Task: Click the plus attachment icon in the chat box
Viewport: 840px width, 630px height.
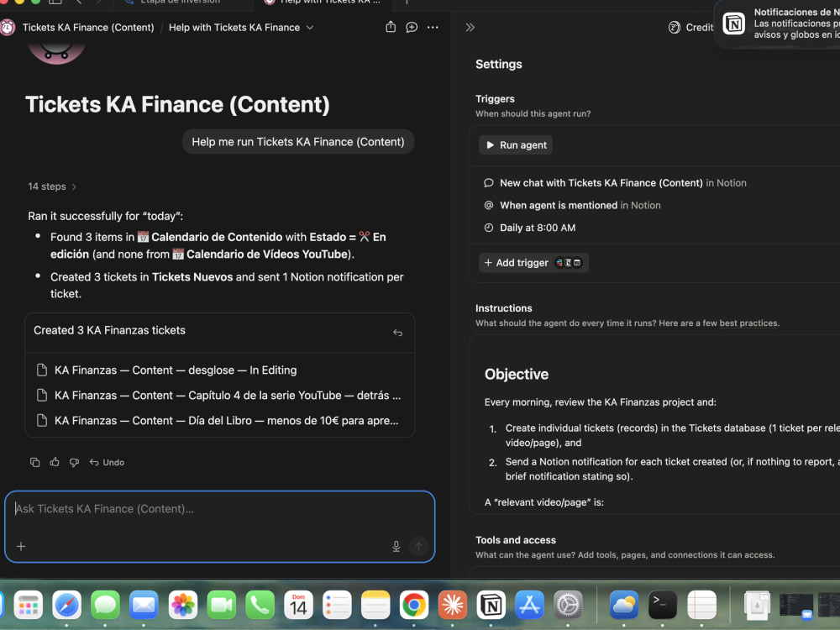Action: tap(21, 546)
